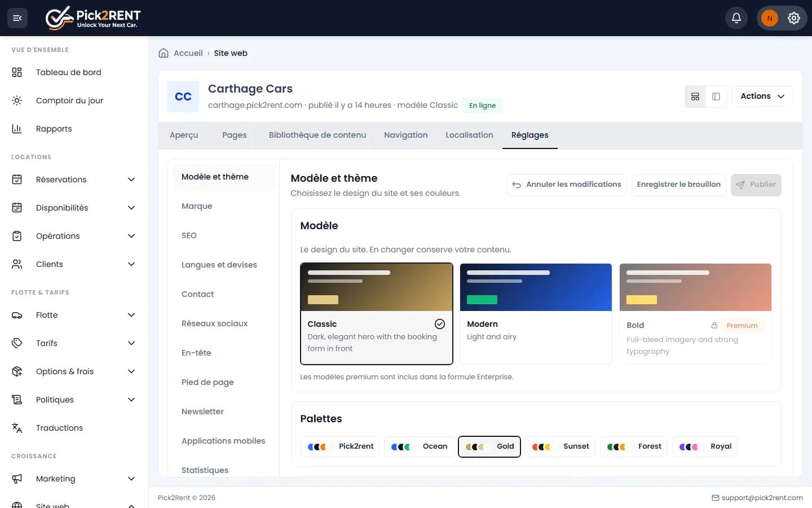The width and height of the screenshot is (812, 508).
Task: Click the Flotte car icon
Action: [x=17, y=315]
